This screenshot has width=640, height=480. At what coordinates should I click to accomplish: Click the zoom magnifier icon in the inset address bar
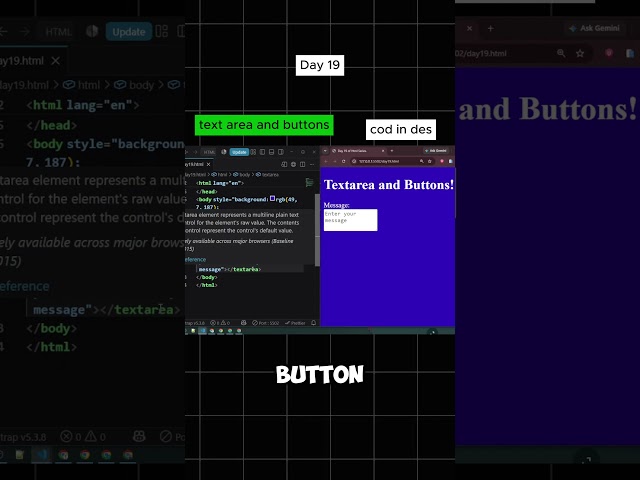point(422,161)
